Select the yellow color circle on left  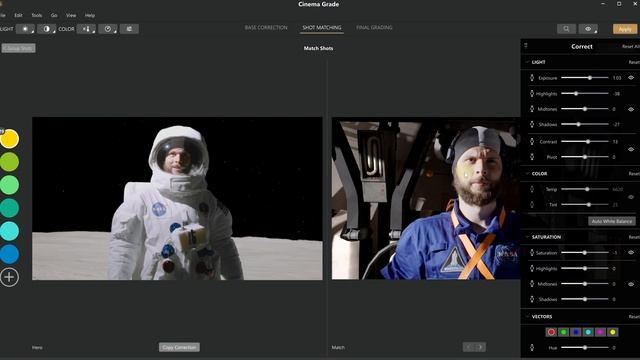coord(9,139)
